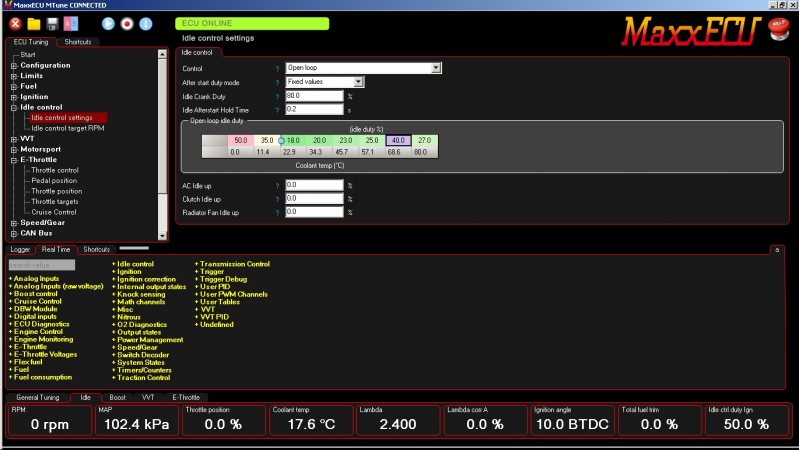This screenshot has width=799, height=450.
Task: Click the ECU ONLINE status indicator
Action: tap(252, 23)
